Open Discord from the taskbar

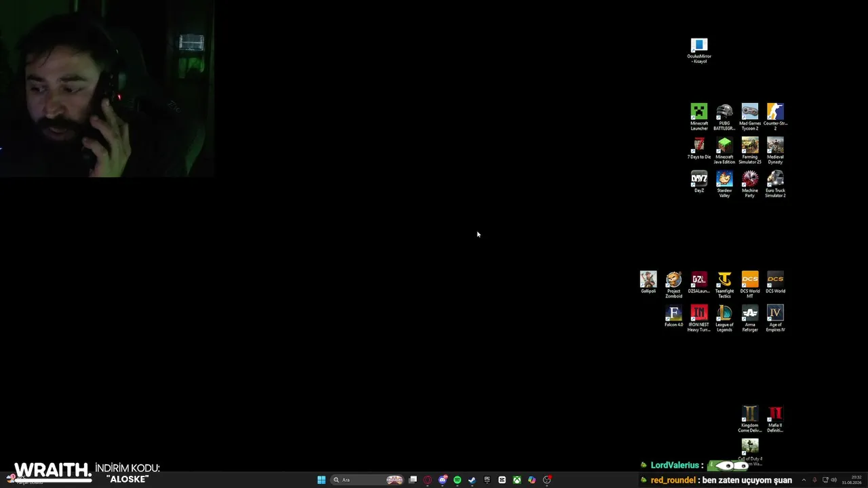[x=442, y=480]
